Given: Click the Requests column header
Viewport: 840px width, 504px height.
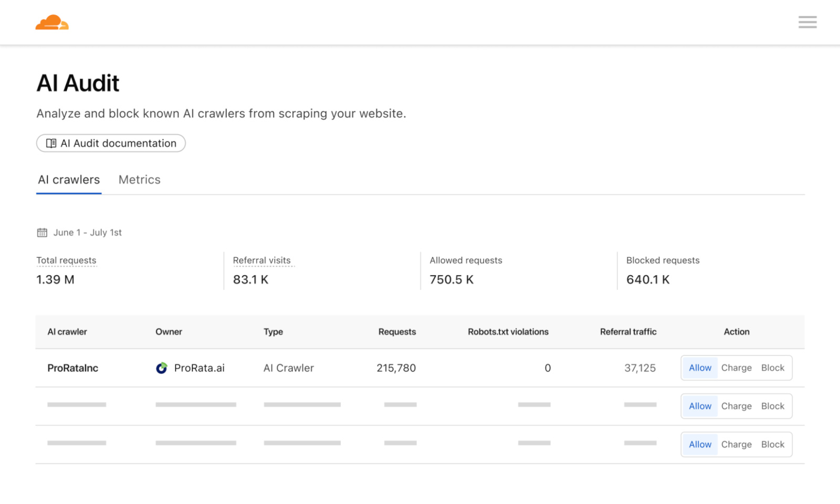Looking at the screenshot, I should [397, 332].
